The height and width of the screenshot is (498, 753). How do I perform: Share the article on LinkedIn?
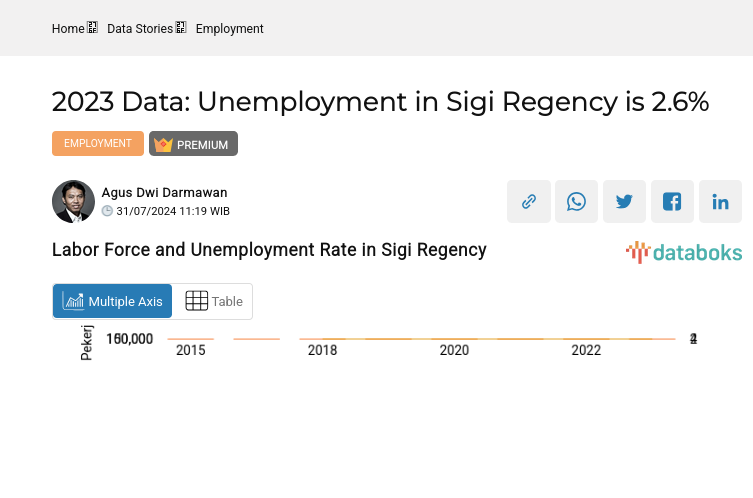721,201
